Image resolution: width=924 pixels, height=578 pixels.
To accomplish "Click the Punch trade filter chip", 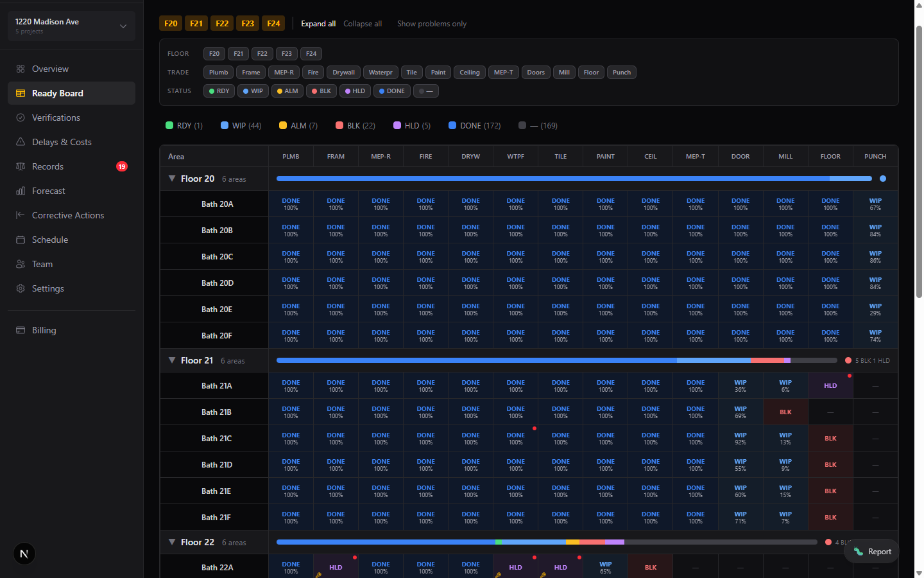I will 622,73.
